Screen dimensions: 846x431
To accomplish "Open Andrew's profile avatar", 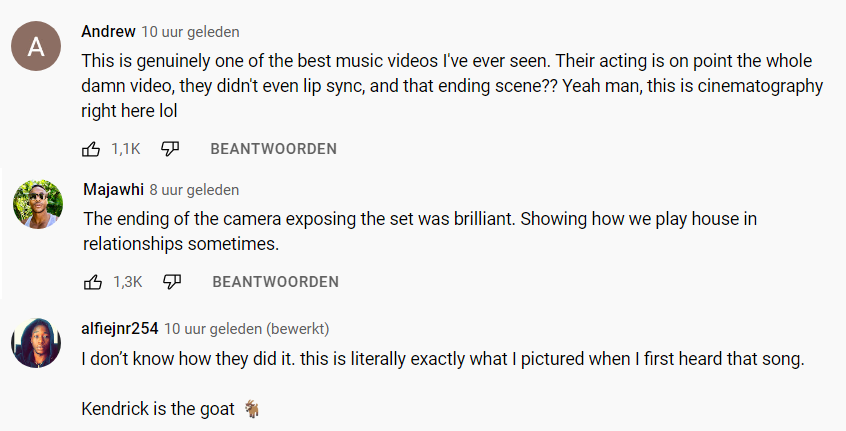I will (35, 47).
